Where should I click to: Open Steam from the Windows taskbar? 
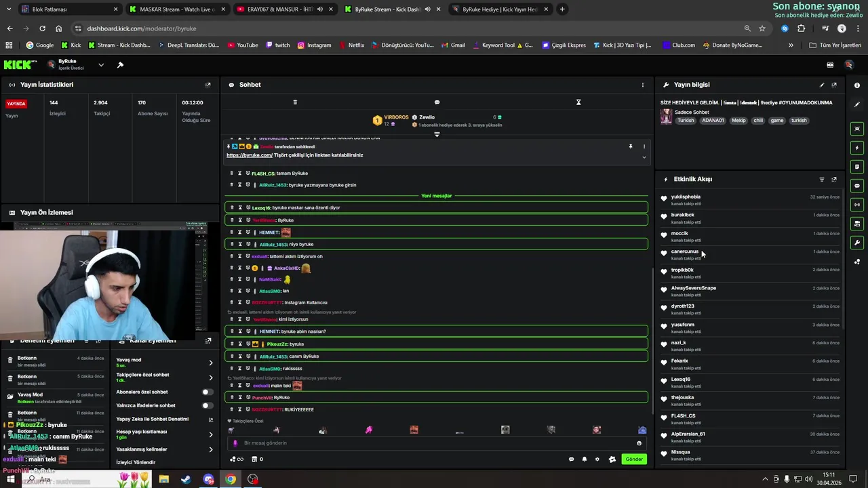coord(186,479)
